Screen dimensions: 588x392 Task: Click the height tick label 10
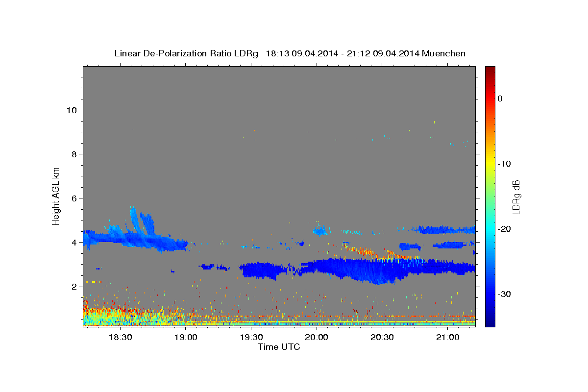point(72,110)
